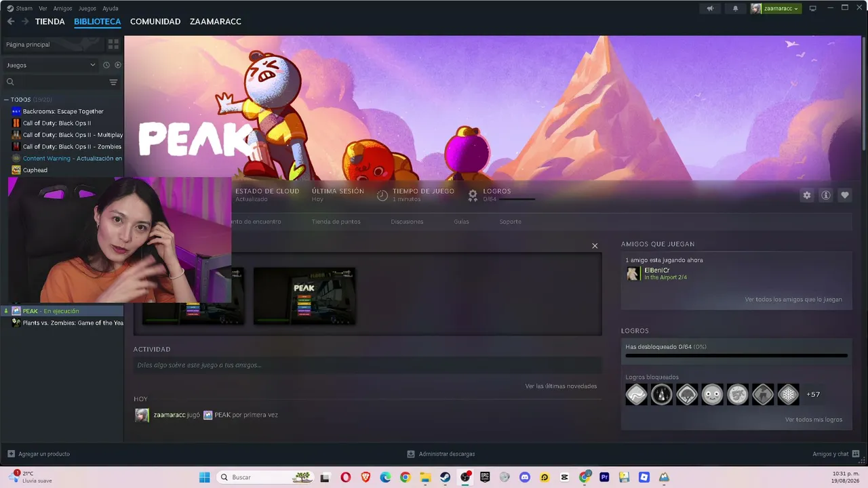Click the achievements progress bar

736,355
